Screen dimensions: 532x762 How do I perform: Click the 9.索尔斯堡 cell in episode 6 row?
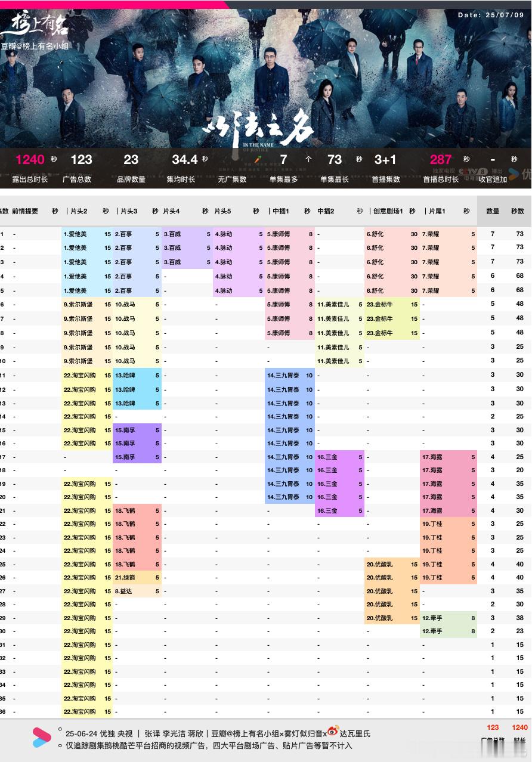coord(87,305)
